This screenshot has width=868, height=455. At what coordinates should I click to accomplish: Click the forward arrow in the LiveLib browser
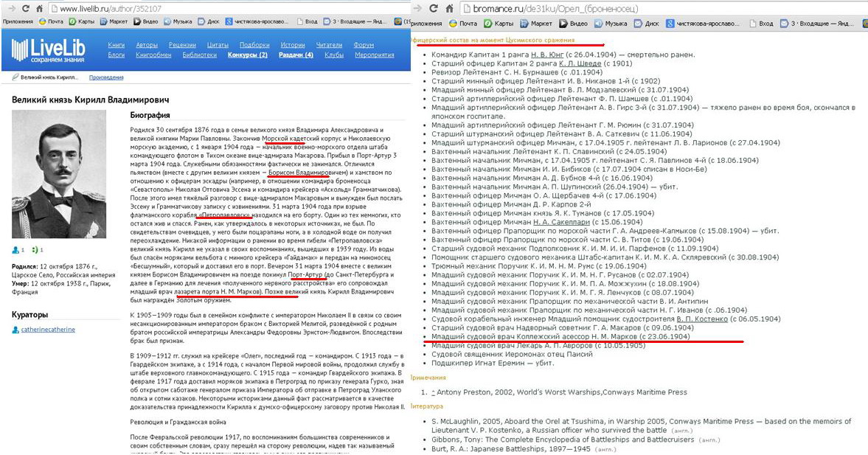(x=12, y=8)
